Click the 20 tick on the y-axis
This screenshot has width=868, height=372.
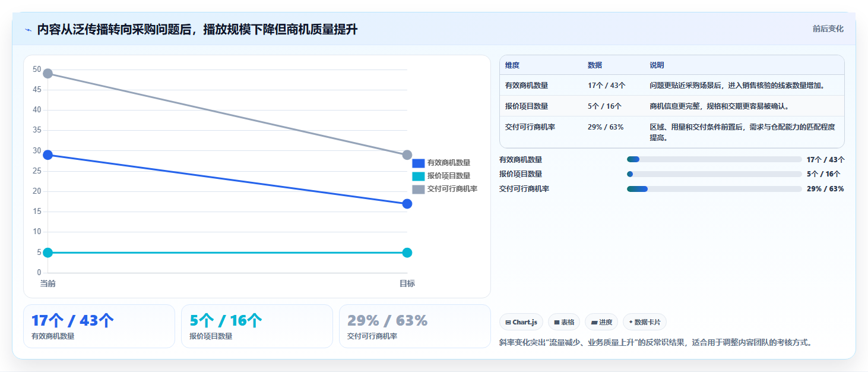coord(37,191)
